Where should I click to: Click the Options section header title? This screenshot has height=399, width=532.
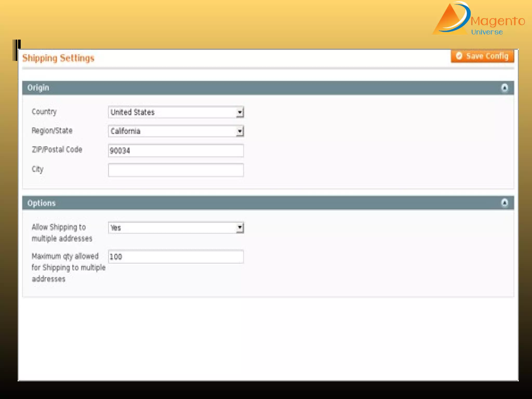(x=41, y=203)
